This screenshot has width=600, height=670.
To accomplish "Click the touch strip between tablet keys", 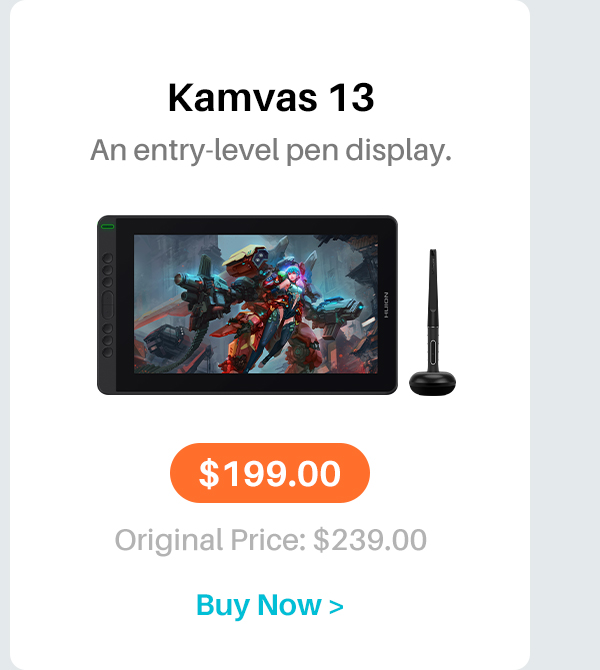I will [x=108, y=305].
